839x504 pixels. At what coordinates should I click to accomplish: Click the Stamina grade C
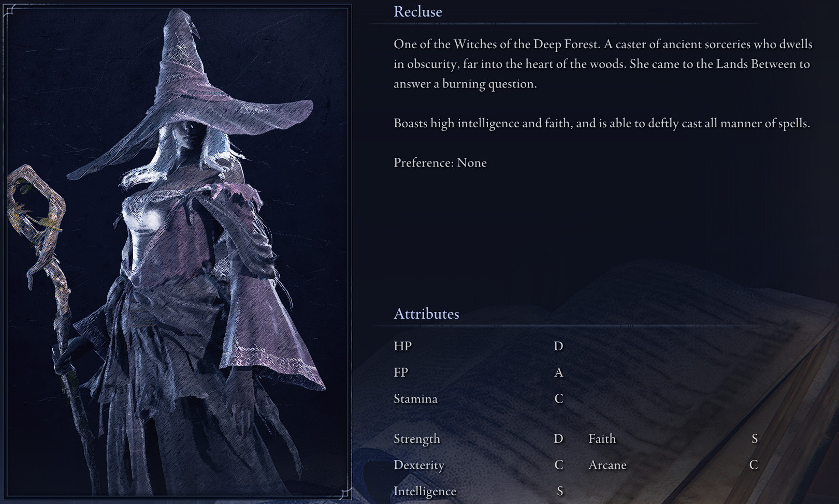558,398
